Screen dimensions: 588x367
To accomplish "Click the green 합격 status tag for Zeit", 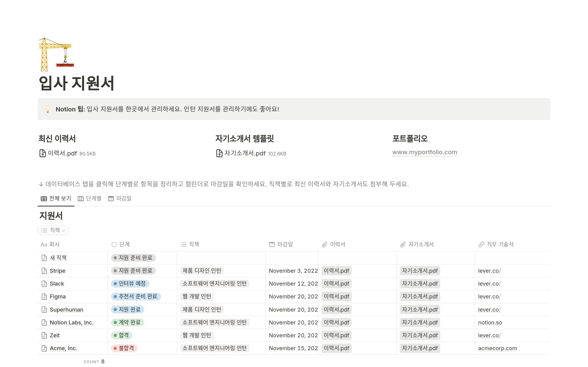I will coord(122,335).
